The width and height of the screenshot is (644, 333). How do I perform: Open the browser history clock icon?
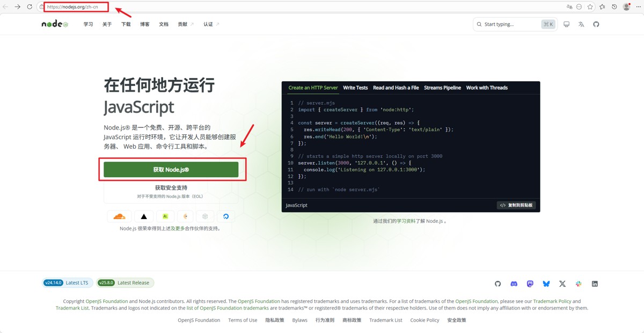tap(614, 7)
